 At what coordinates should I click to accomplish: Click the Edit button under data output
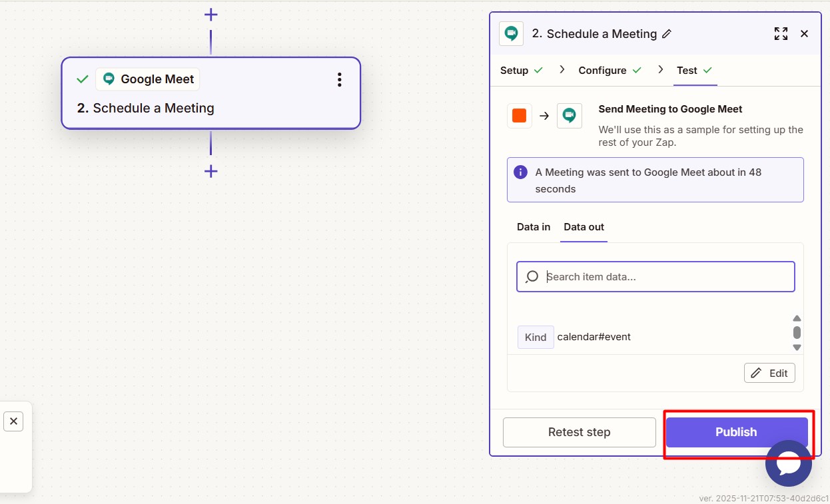click(x=769, y=373)
